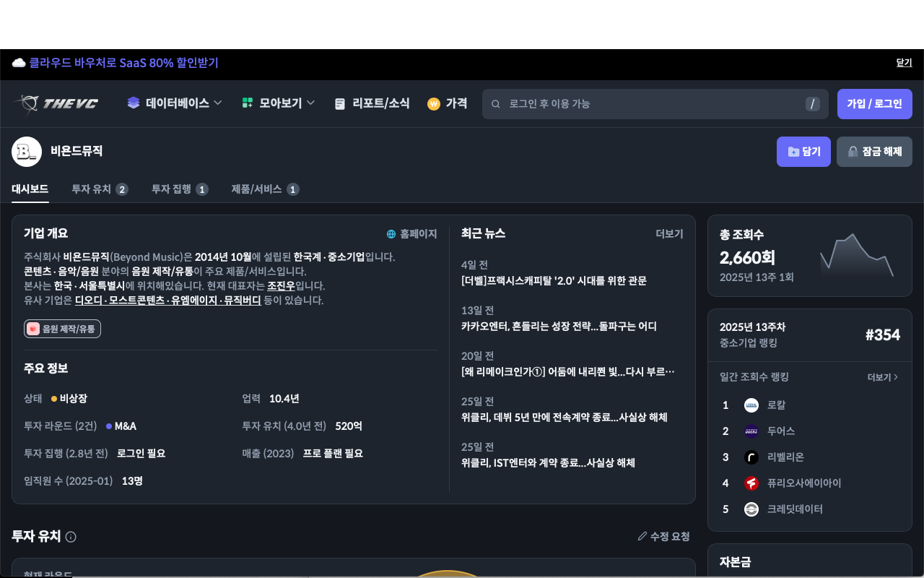Viewport: 924px width, 578px height.
Task: Open the 디오디 similar company link
Action: [89, 301]
